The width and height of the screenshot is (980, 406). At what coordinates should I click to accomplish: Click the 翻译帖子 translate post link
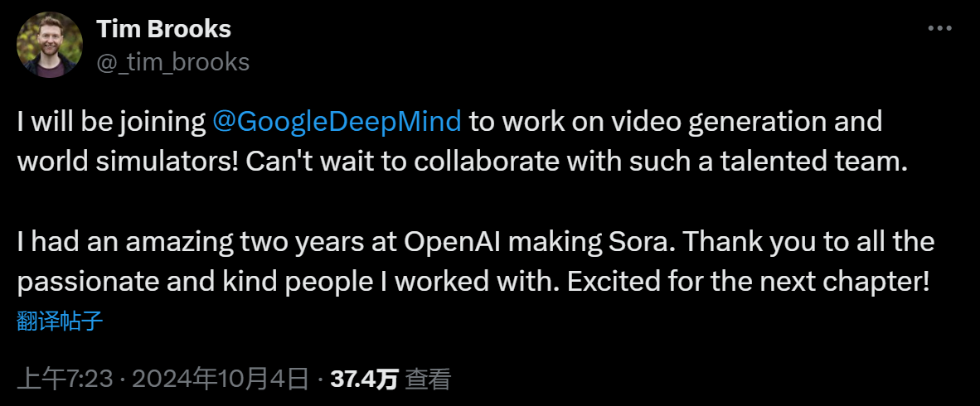tap(61, 321)
